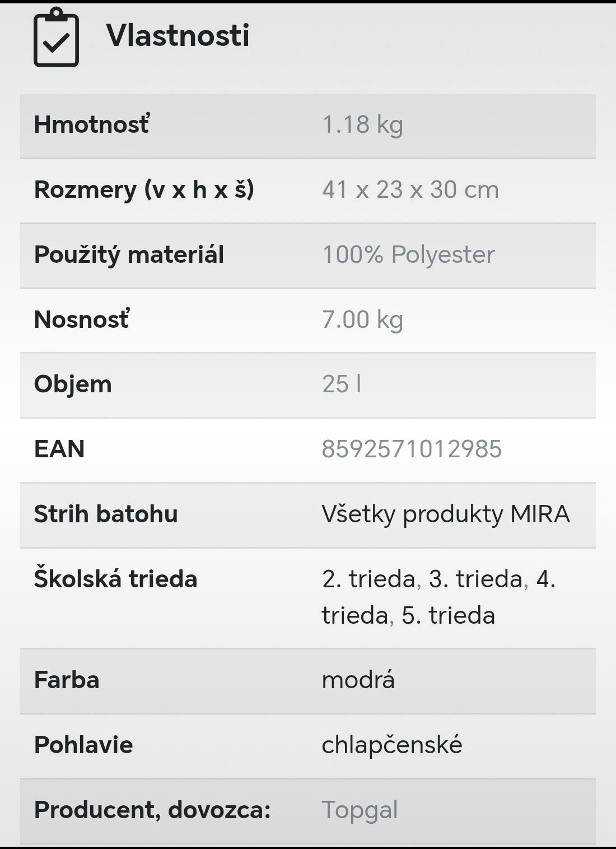Click the 25 l volume value
Viewport: 616px width, 849px height.
[x=342, y=384]
